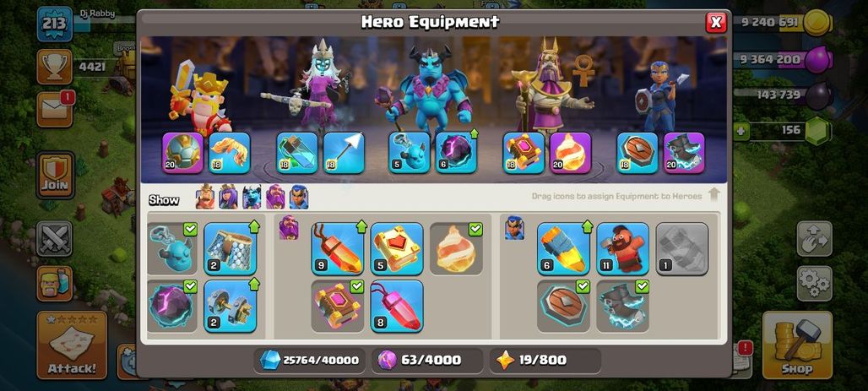Screen dimensions: 868x391
Task: Filter equipment by Minion Prince
Action: pos(252,197)
